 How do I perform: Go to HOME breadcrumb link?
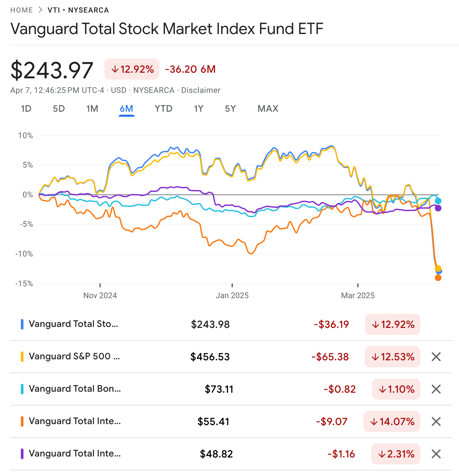tap(21, 10)
